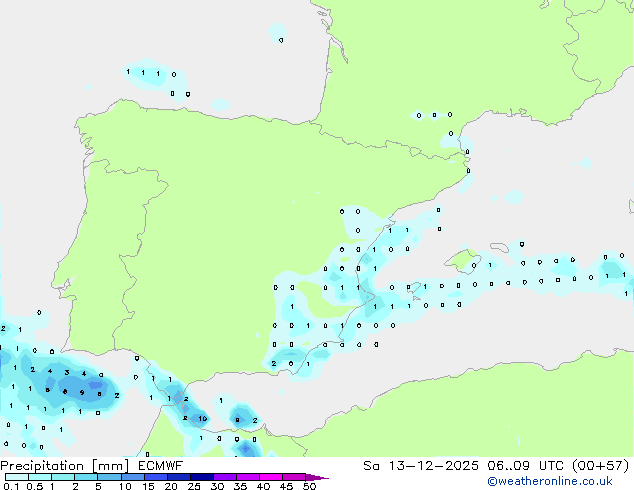Image resolution: width=634 pixels, height=490 pixels.
Task: Click the 0.5–1 mm legend color box
Action: pyautogui.click(x=40, y=477)
